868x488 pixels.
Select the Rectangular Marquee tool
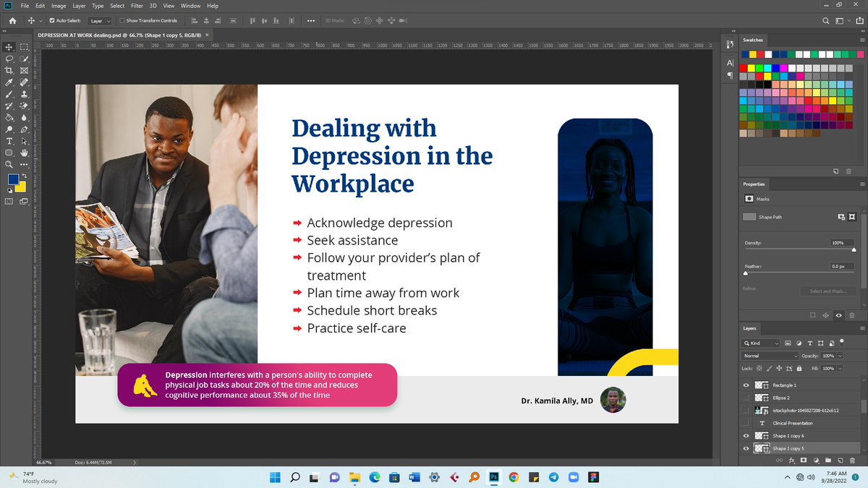(x=24, y=46)
